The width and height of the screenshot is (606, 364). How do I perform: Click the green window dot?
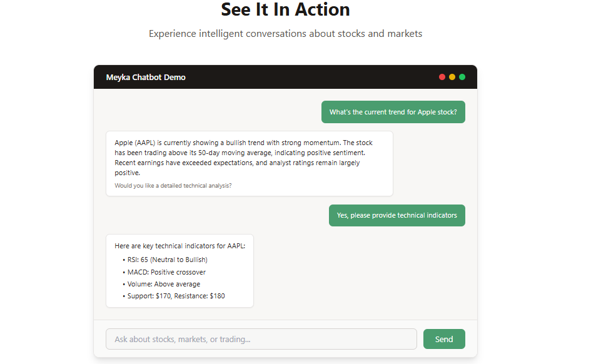tap(462, 76)
